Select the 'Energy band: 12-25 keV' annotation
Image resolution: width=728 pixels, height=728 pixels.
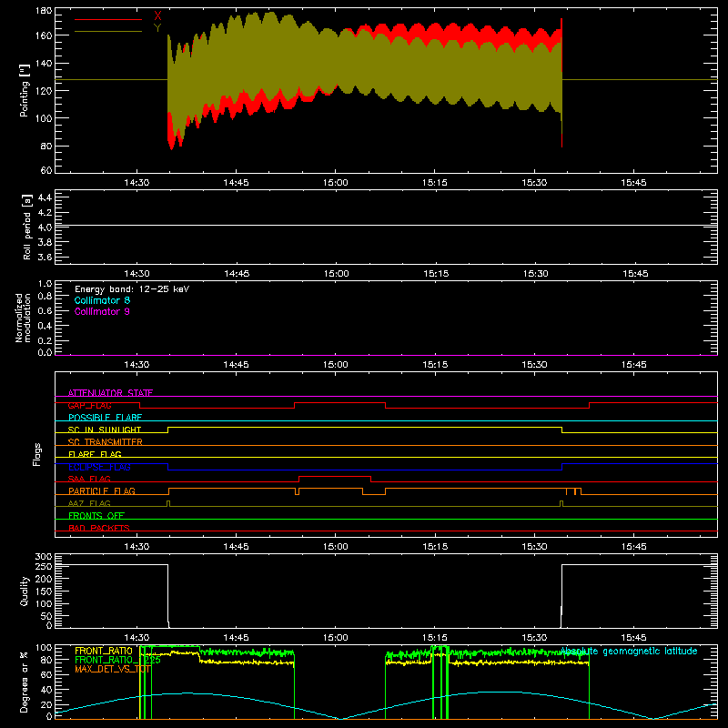(x=132, y=289)
